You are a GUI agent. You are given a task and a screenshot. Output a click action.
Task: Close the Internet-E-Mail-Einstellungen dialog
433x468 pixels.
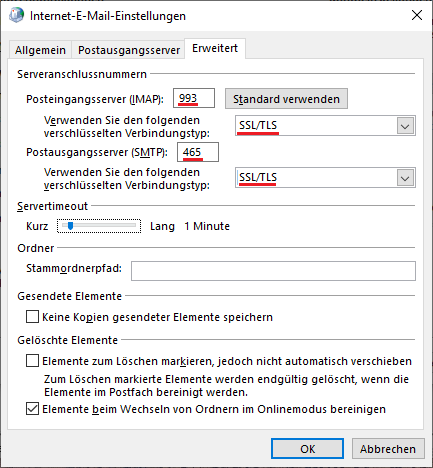click(x=417, y=15)
